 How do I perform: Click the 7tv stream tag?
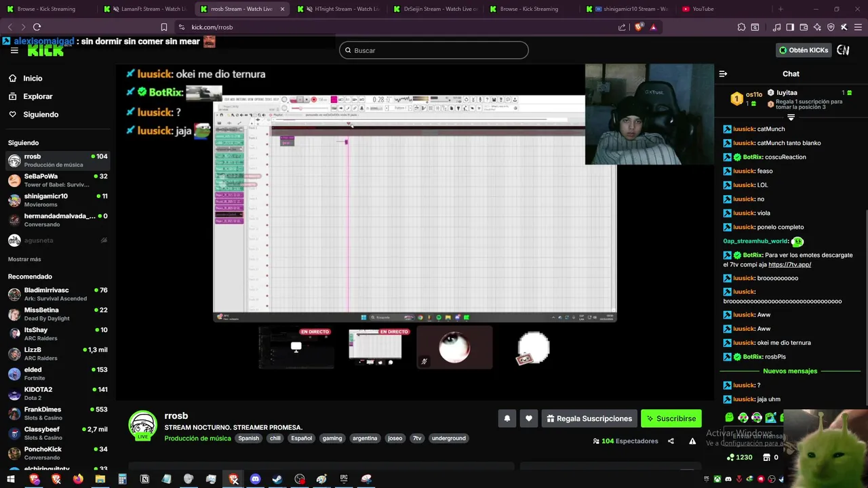pyautogui.click(x=417, y=439)
